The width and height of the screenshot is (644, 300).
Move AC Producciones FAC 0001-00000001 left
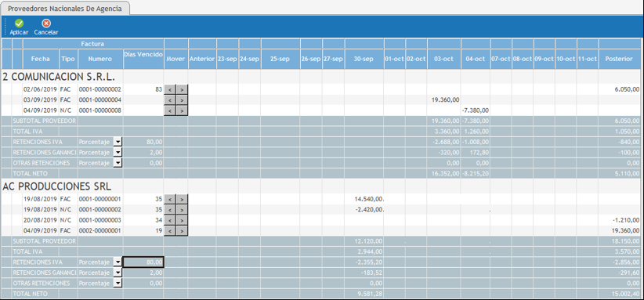[170, 199]
